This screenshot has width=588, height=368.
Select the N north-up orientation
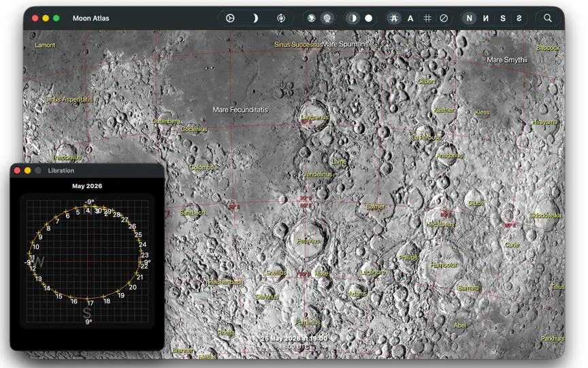(469, 18)
